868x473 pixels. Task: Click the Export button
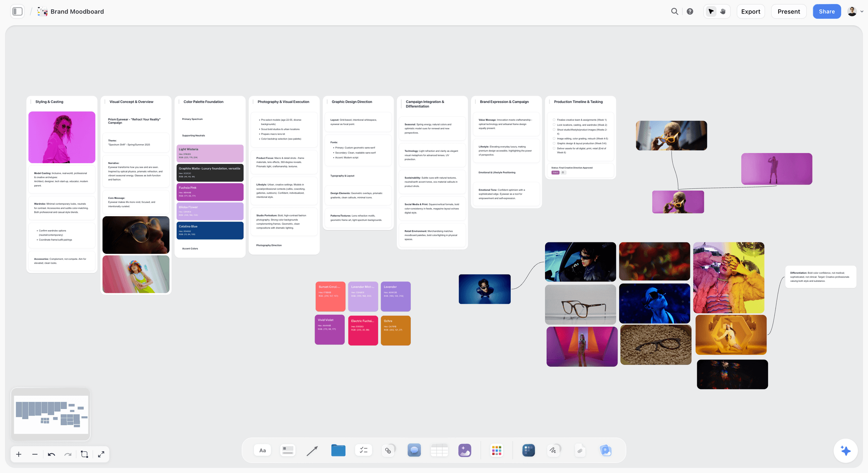[x=751, y=11]
